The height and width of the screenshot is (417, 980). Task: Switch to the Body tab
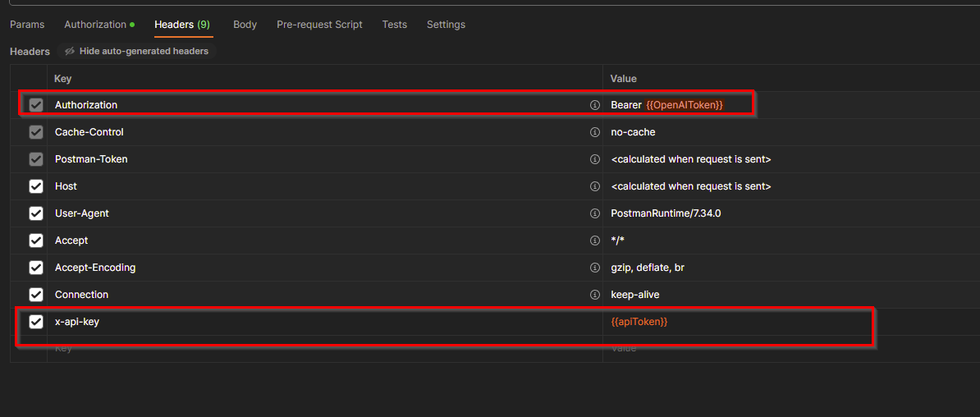(x=245, y=25)
